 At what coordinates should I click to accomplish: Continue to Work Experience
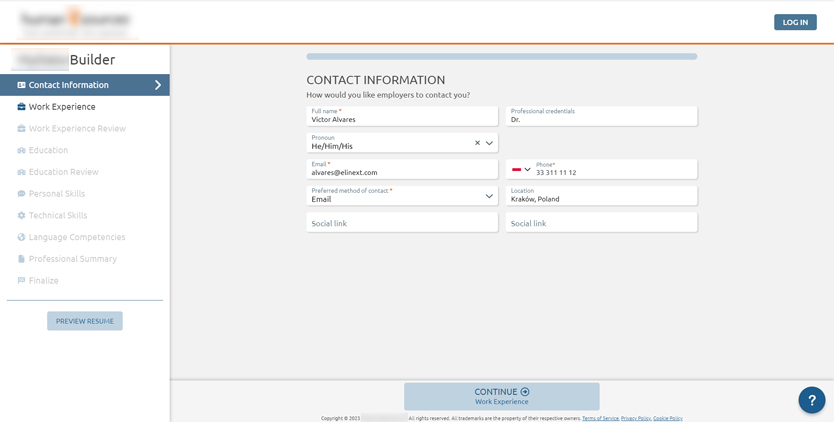coord(501,396)
